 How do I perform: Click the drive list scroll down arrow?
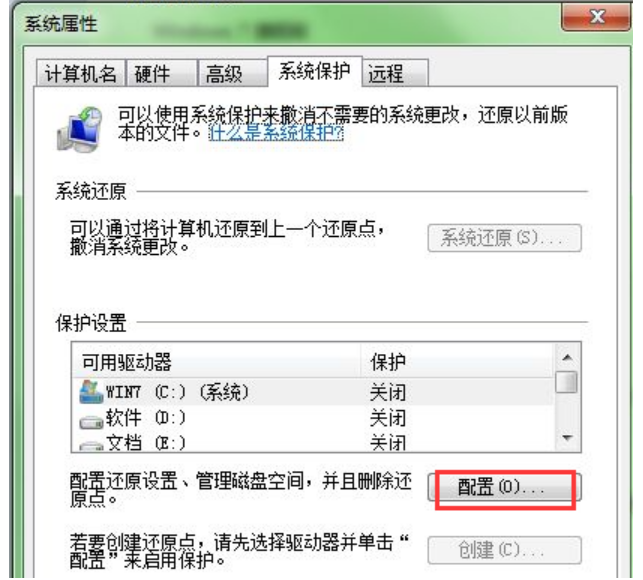567,438
